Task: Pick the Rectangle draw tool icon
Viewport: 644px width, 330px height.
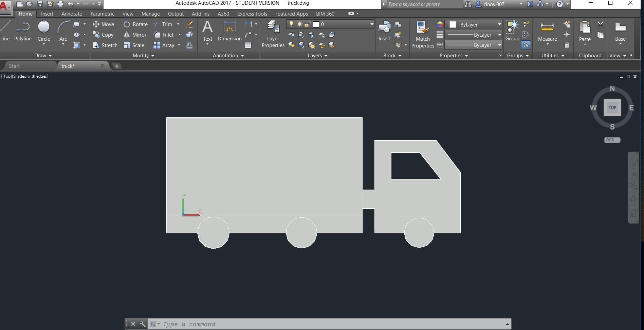Action: [77, 24]
